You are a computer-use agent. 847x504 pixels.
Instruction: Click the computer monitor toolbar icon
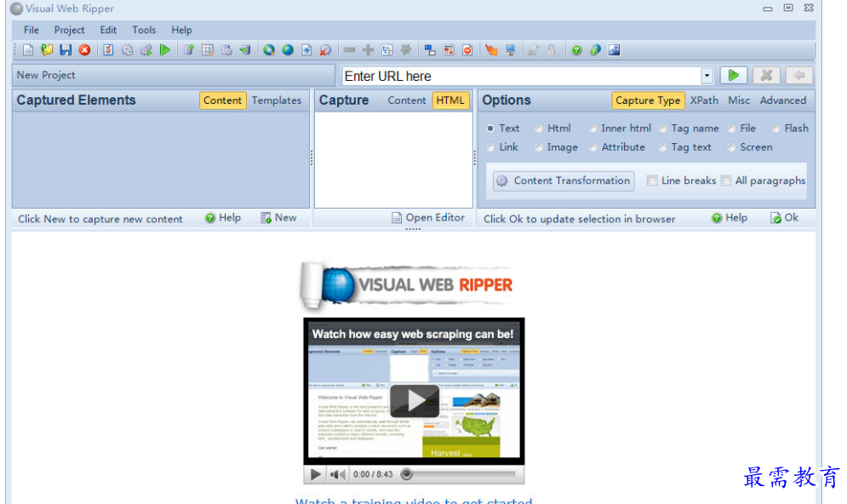510,50
